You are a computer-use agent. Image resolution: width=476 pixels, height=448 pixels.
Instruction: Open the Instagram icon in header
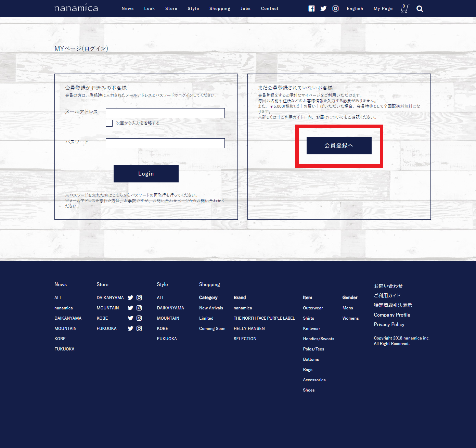click(335, 9)
